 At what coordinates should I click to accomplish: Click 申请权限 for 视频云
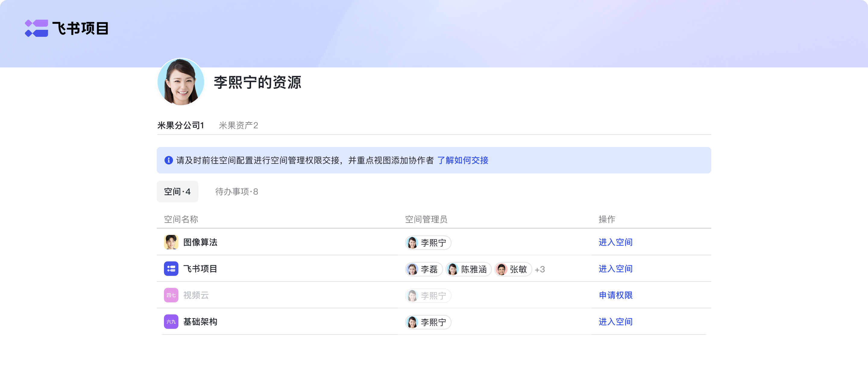point(616,295)
